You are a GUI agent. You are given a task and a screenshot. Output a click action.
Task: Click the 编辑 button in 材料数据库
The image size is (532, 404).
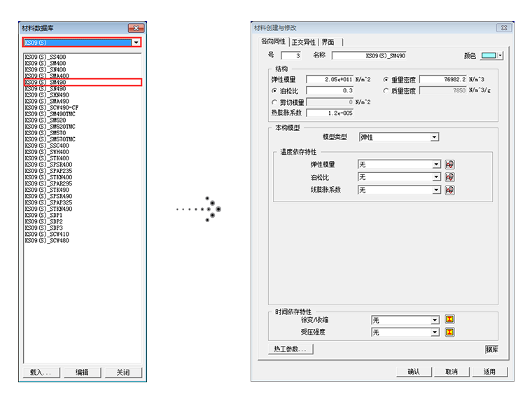point(83,372)
